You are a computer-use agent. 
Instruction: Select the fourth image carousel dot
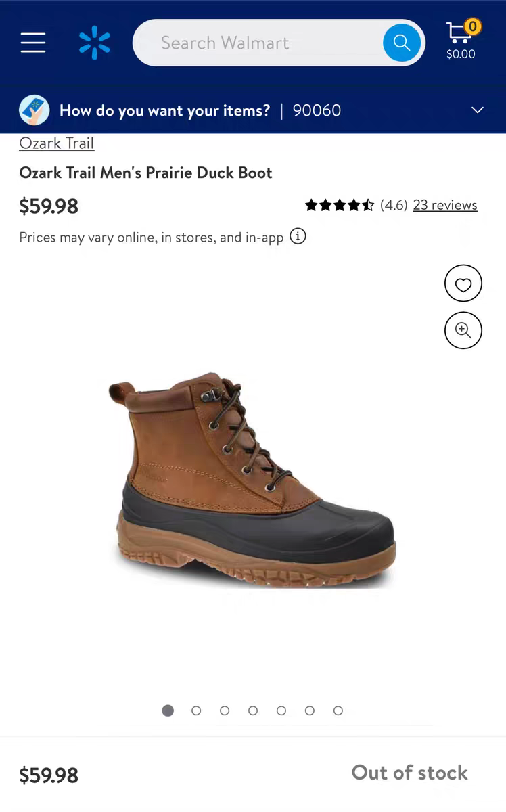(x=253, y=710)
